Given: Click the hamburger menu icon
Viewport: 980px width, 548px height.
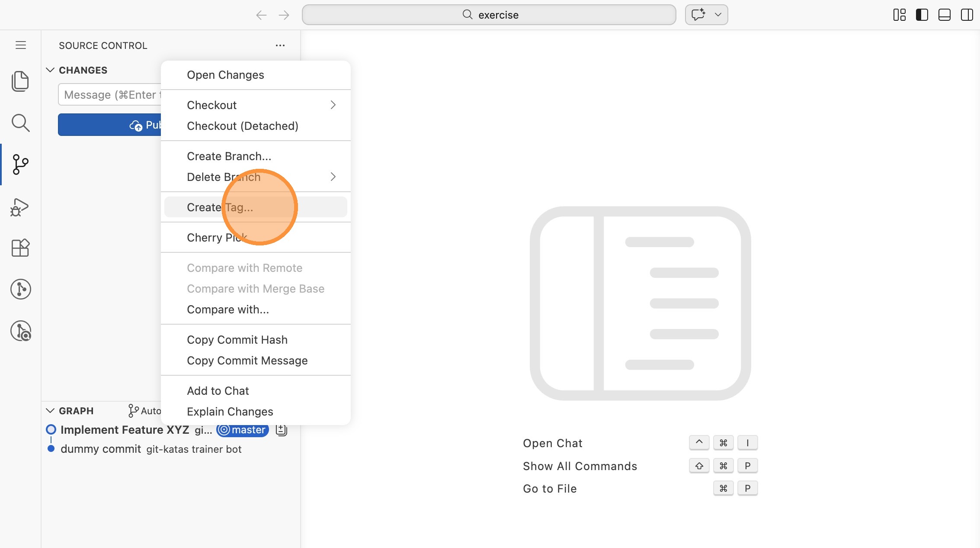Looking at the screenshot, I should click(21, 45).
